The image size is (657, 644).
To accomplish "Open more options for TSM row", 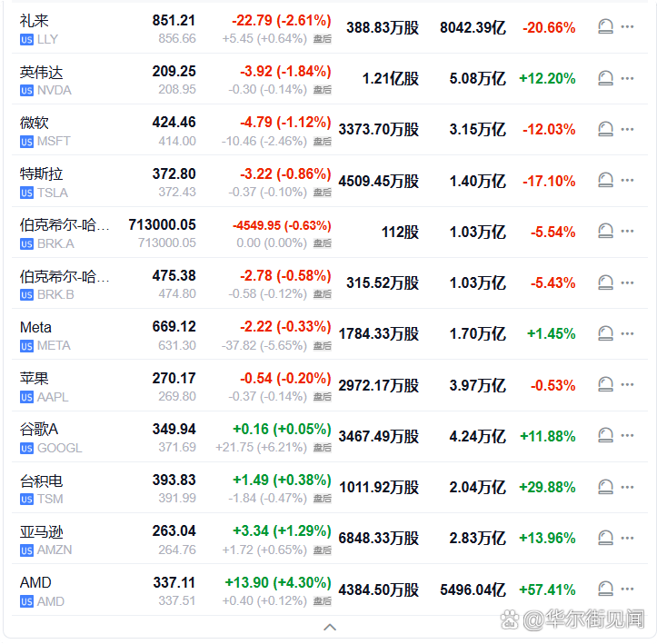I will coord(627,487).
